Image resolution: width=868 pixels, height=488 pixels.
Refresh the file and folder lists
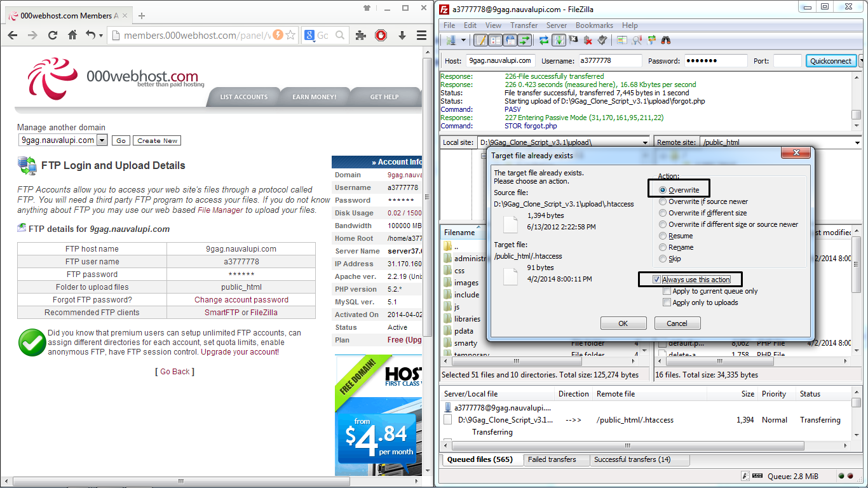click(x=543, y=39)
